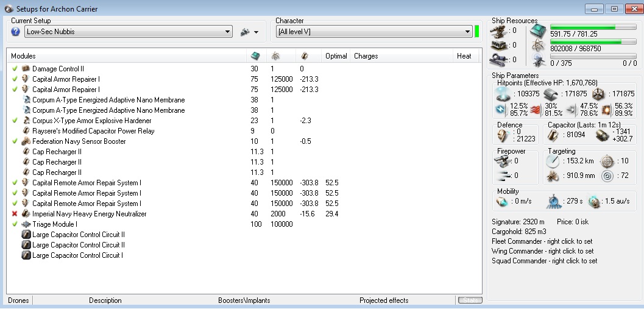Image resolution: width=644 pixels, height=309 pixels.
Task: Open the Character dropdown All level V
Action: (x=374, y=32)
